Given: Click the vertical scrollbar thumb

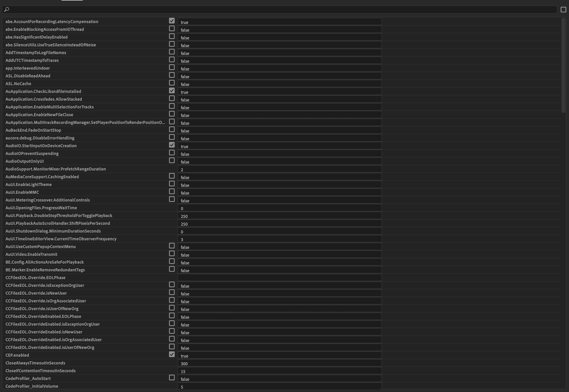Looking at the screenshot, I should coord(563,65).
